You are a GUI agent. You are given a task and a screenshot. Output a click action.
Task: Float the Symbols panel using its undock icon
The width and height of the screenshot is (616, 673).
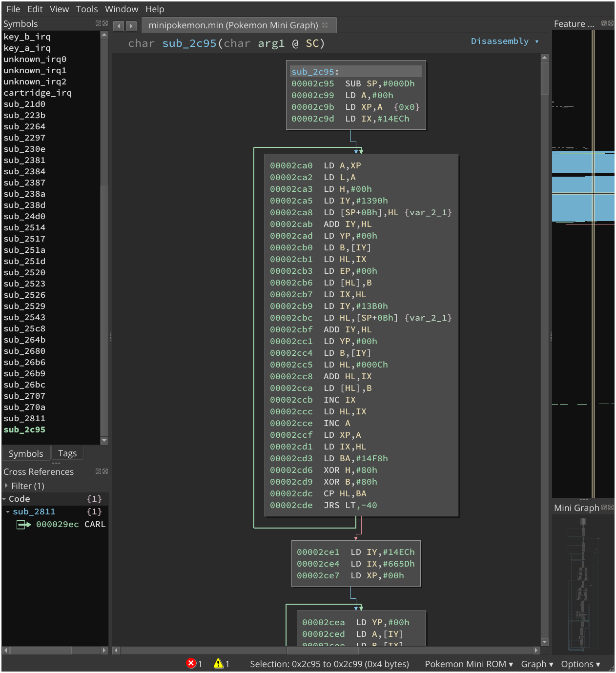[98, 23]
